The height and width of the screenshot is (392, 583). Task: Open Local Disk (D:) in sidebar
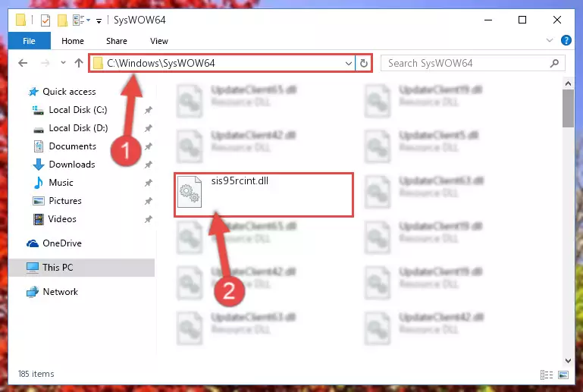pos(78,128)
